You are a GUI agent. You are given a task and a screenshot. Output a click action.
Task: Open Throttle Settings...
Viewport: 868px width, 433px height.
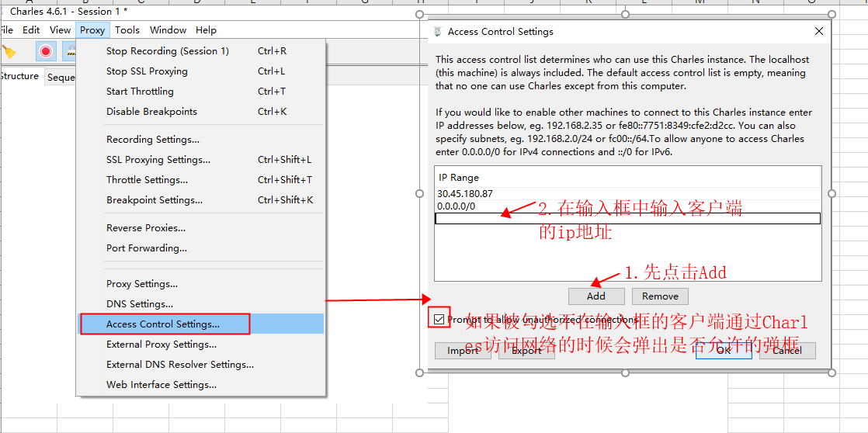(x=200, y=180)
